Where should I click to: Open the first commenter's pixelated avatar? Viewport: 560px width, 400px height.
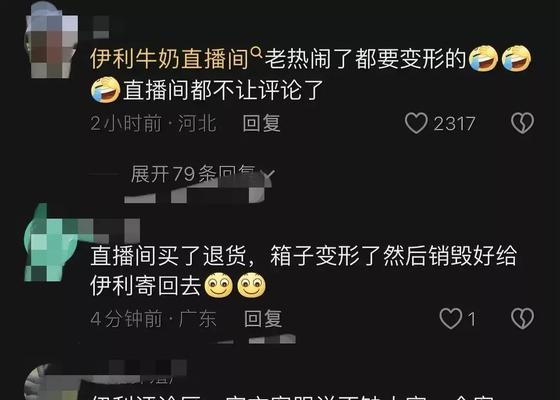point(51,40)
